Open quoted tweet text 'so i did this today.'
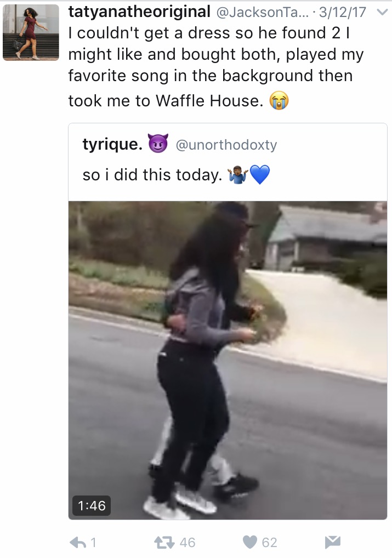This screenshot has width=392, height=558. coord(152,175)
